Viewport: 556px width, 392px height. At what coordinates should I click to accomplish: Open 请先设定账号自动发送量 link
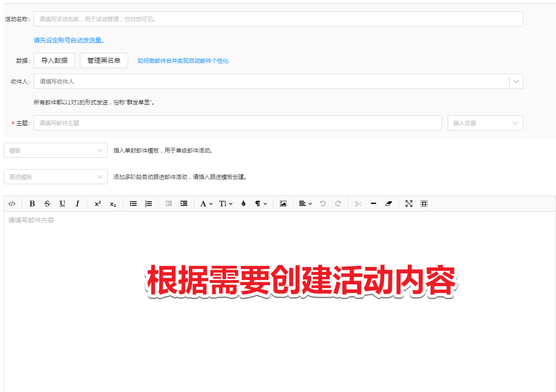point(69,40)
